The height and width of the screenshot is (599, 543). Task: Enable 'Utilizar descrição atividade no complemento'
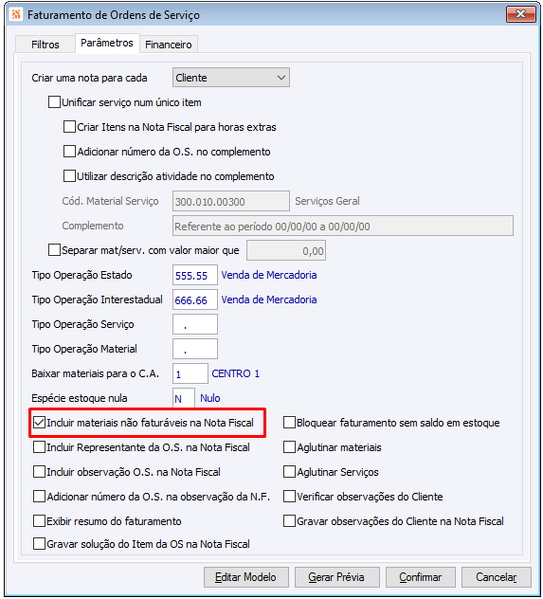(x=69, y=176)
